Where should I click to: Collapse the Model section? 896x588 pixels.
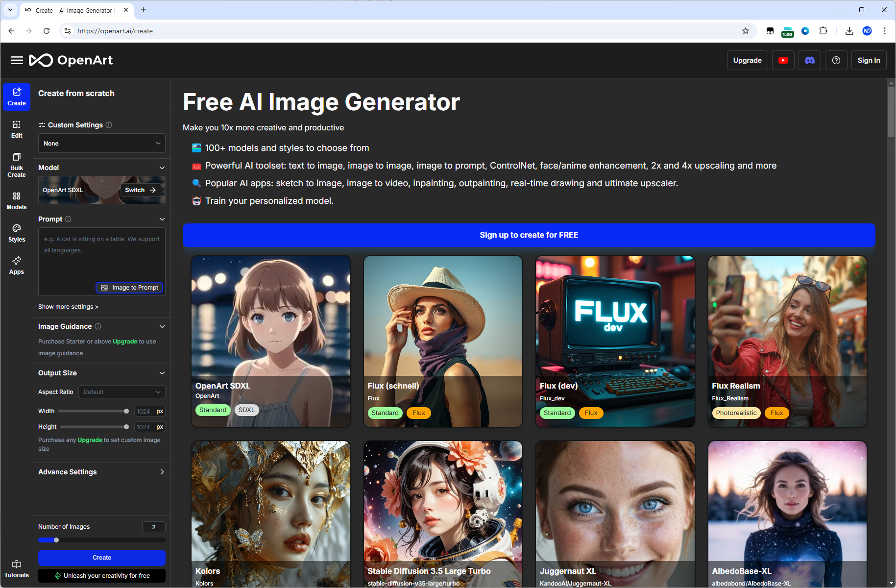click(x=162, y=168)
